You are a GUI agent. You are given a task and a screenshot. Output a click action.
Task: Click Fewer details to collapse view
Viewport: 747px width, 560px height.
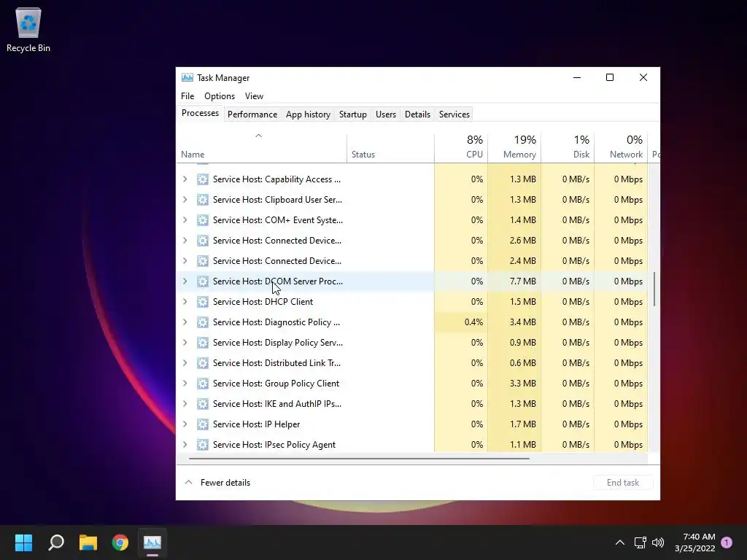[217, 483]
